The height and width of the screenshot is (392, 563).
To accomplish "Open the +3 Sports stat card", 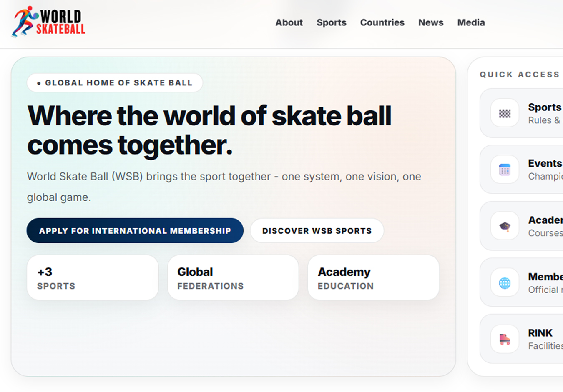I will 93,278.
